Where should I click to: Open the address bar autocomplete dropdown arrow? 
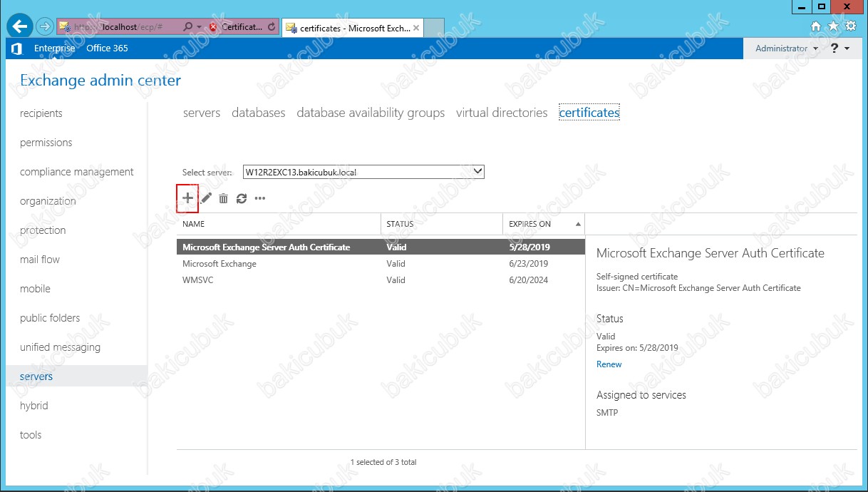click(200, 27)
